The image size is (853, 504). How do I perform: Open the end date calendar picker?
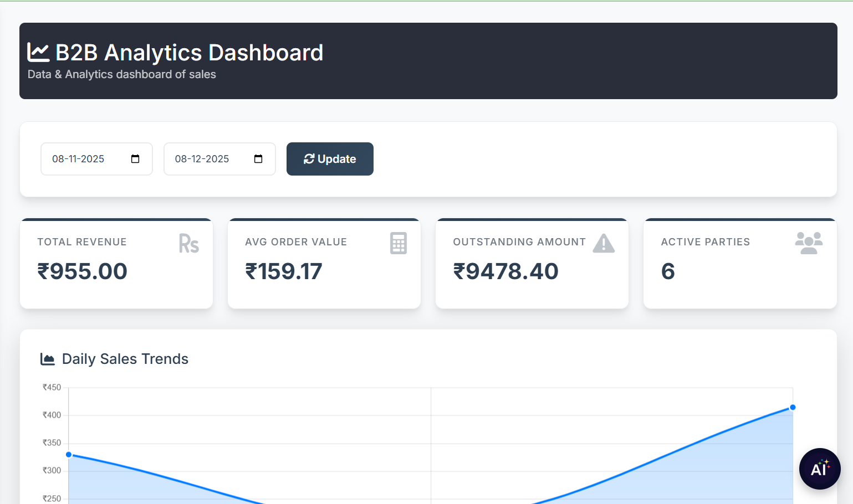258,159
